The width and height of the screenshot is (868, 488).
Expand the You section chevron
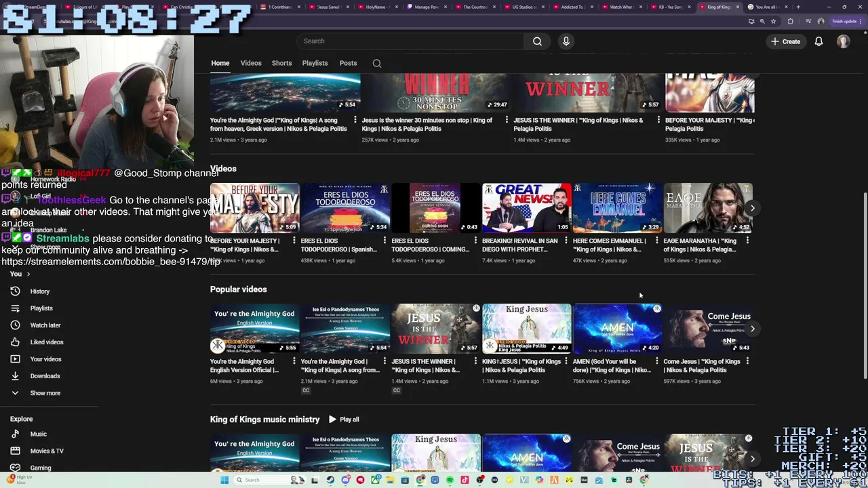[28, 274]
